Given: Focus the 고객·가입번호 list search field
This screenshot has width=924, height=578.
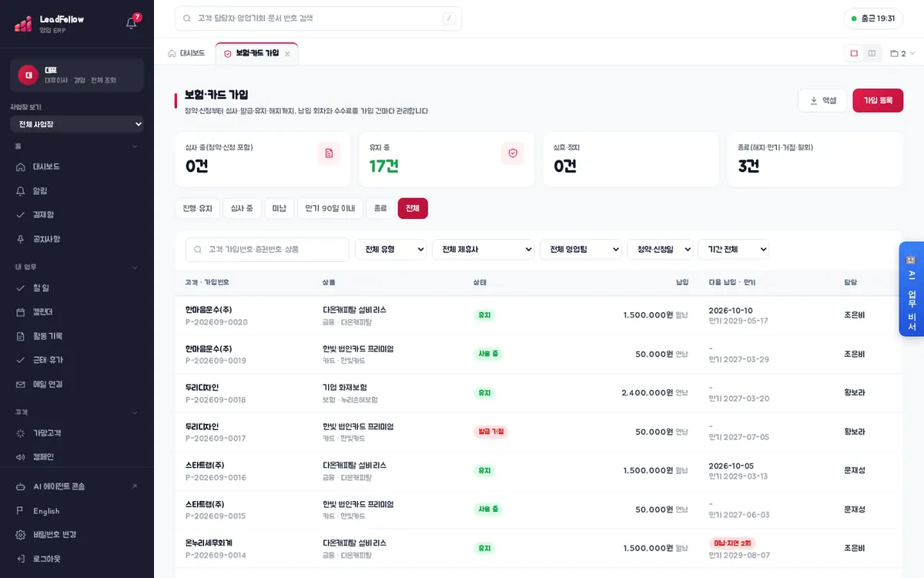Looking at the screenshot, I should 267,250.
